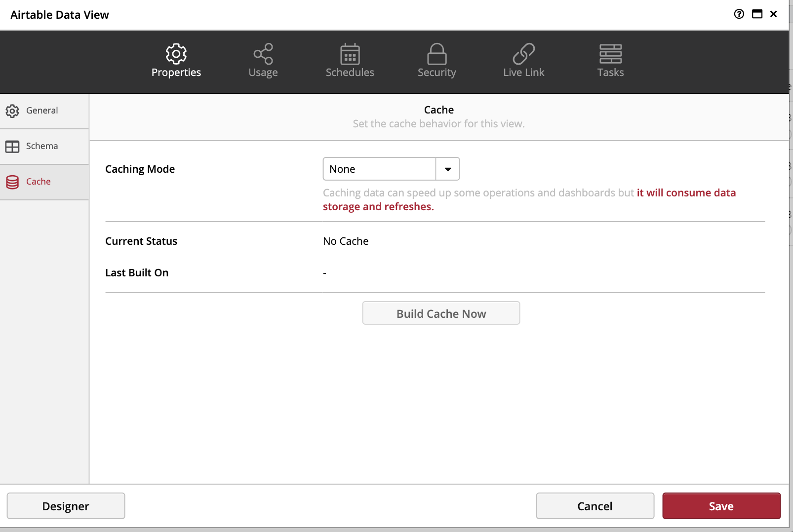This screenshot has width=793, height=532.
Task: Open the Schedules calendar icon
Action: click(x=350, y=54)
